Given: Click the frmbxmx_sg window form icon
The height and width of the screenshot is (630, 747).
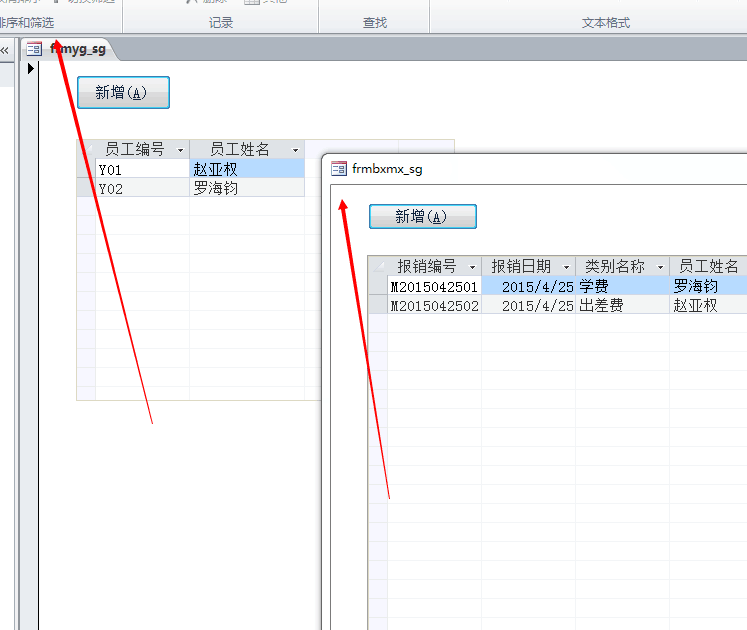Looking at the screenshot, I should [x=339, y=169].
